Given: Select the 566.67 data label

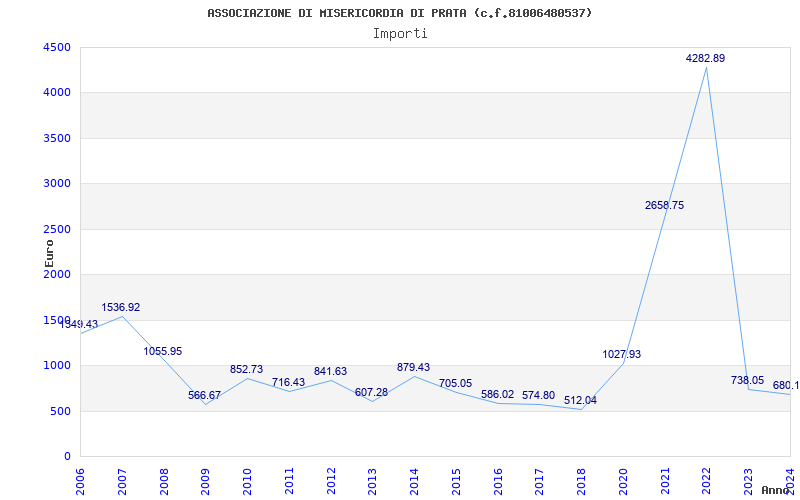Looking at the screenshot, I should click(x=204, y=395).
